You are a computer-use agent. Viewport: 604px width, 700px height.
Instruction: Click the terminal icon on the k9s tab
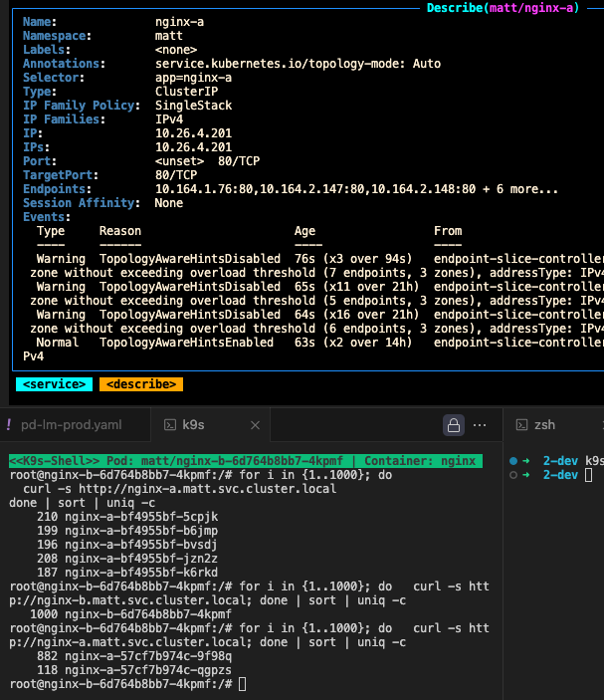(x=169, y=425)
